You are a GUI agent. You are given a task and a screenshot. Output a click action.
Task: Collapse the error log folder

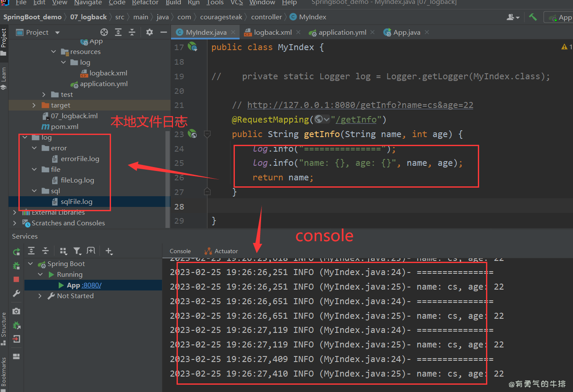coord(34,148)
